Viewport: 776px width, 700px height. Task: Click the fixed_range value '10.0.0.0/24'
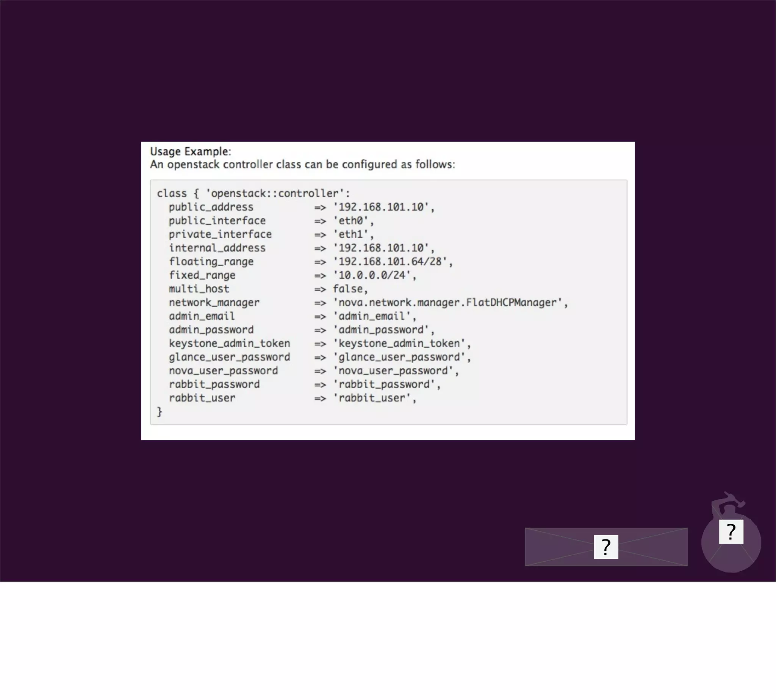point(374,275)
